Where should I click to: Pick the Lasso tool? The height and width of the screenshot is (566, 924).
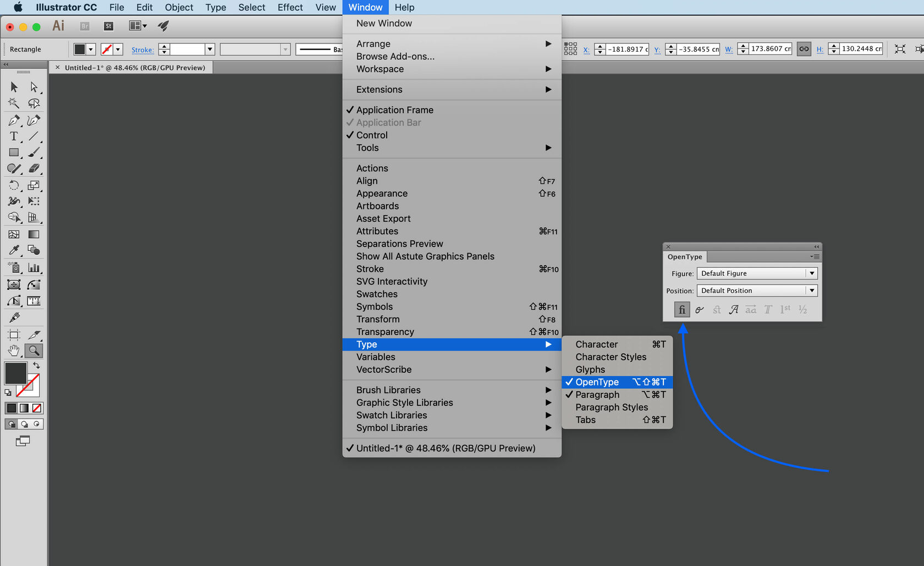click(x=34, y=103)
